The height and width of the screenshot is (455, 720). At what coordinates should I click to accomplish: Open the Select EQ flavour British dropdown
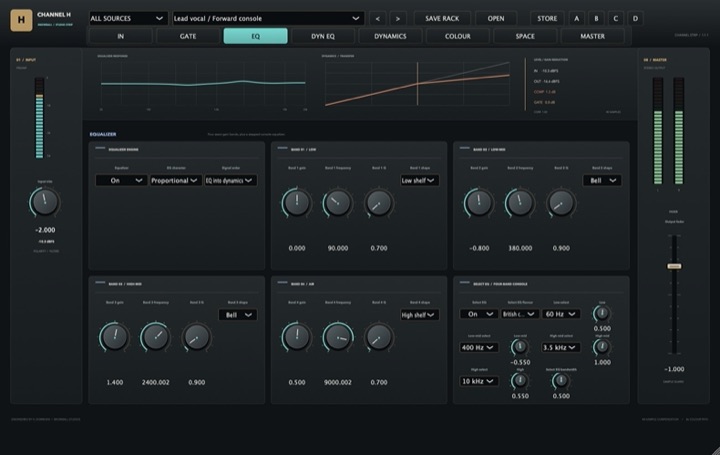520,314
